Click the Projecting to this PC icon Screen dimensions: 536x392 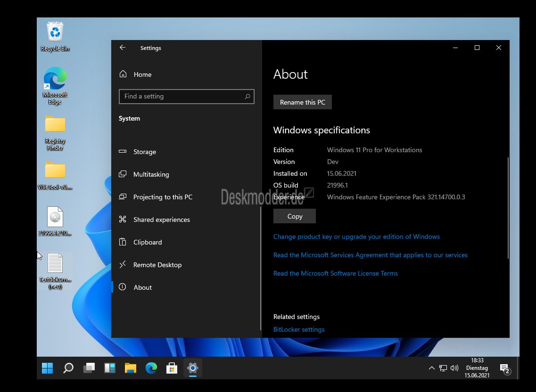(x=123, y=196)
